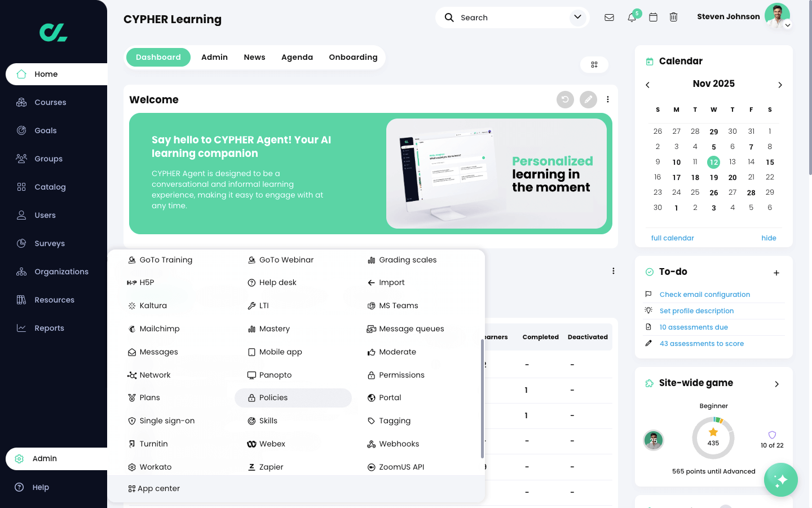Screen dimensions: 812x508
Task: Click the Welcome widget edit pencil icon
Action: 588,99
